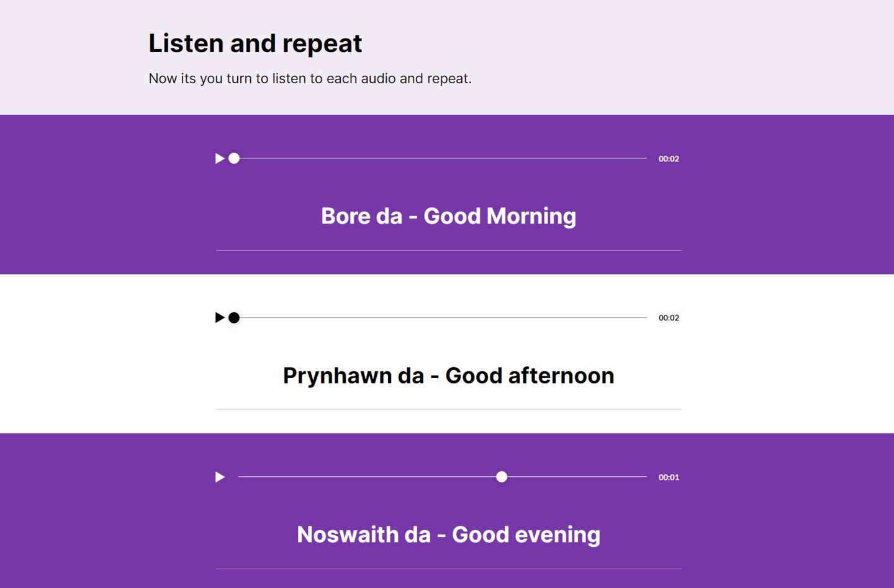
Task: Click the "Listen and repeat" heading
Action: 255,43
